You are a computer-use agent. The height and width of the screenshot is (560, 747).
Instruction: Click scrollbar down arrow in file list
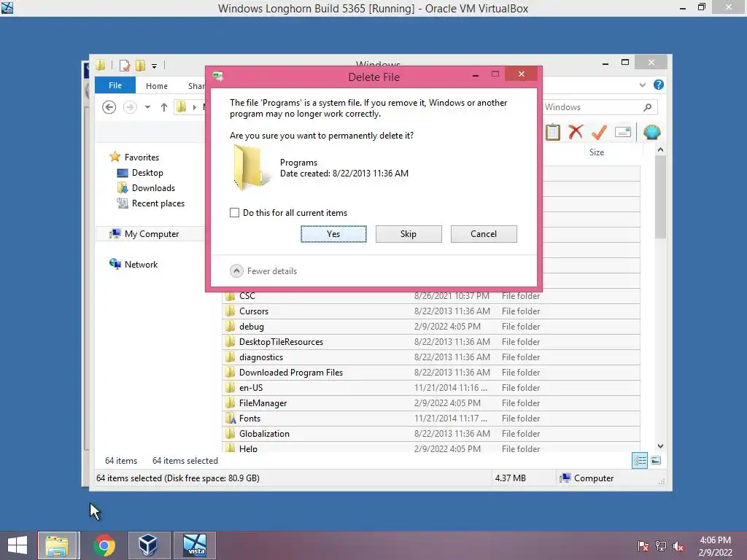coord(660,446)
